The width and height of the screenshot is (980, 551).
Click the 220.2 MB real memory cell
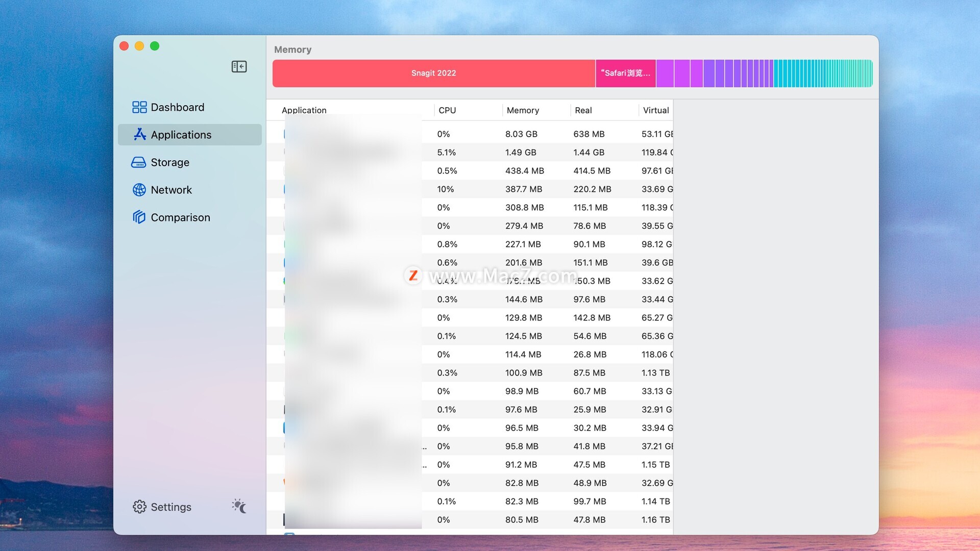click(592, 189)
